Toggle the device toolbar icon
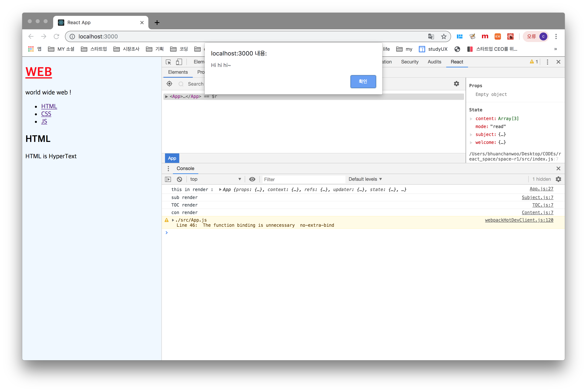Screen dimensions: 587x392 point(179,62)
